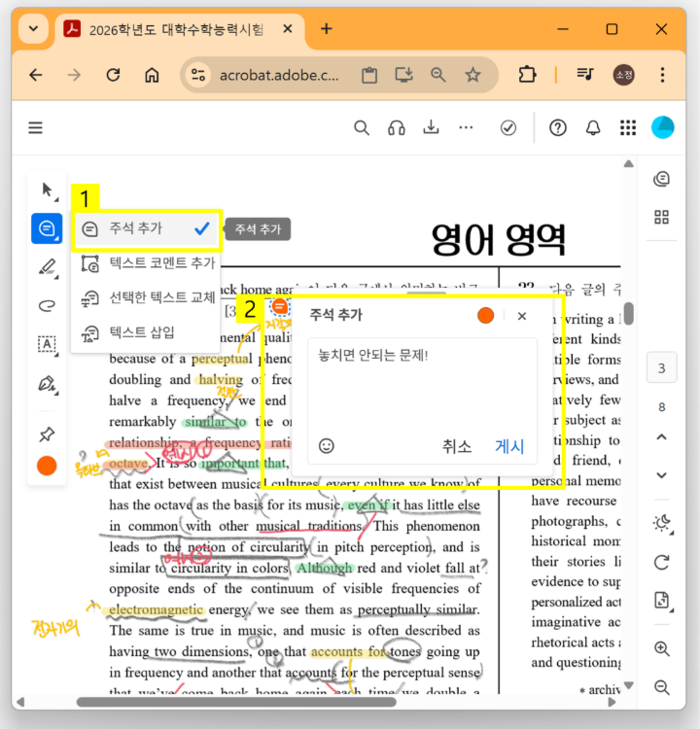The height and width of the screenshot is (729, 700).
Task: Open the browser zoom magnifier
Action: 438,75
